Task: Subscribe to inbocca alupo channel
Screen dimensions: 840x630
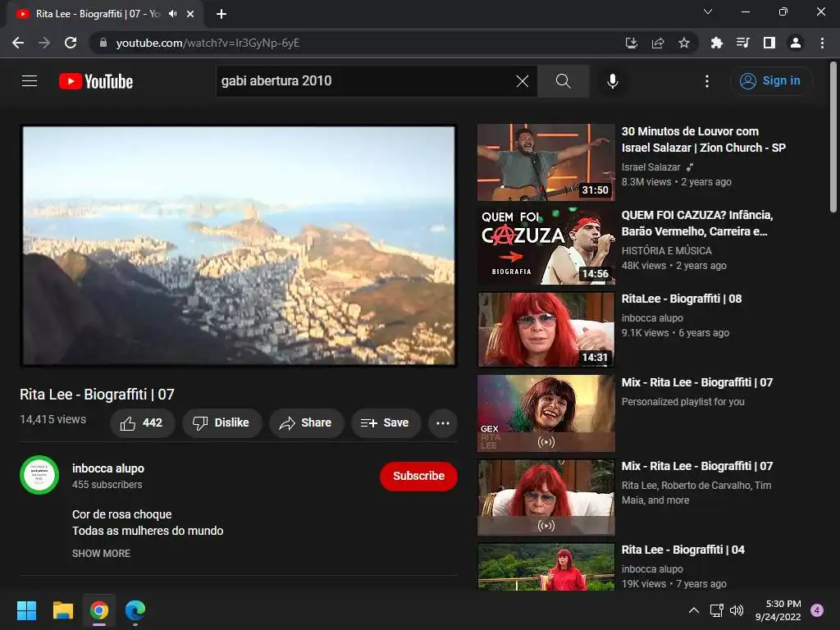Action: [x=418, y=476]
